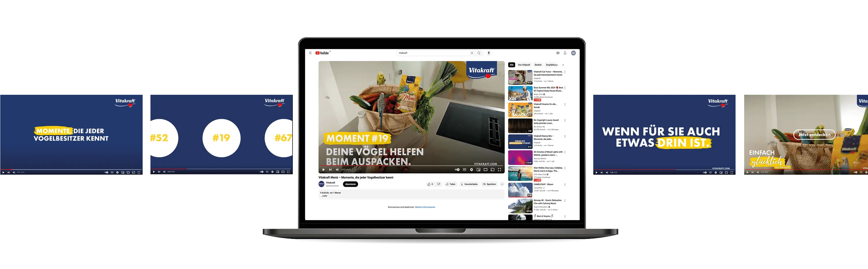The image size is (868, 269).
Task: Click the voice search microphone icon
Action: [489, 53]
